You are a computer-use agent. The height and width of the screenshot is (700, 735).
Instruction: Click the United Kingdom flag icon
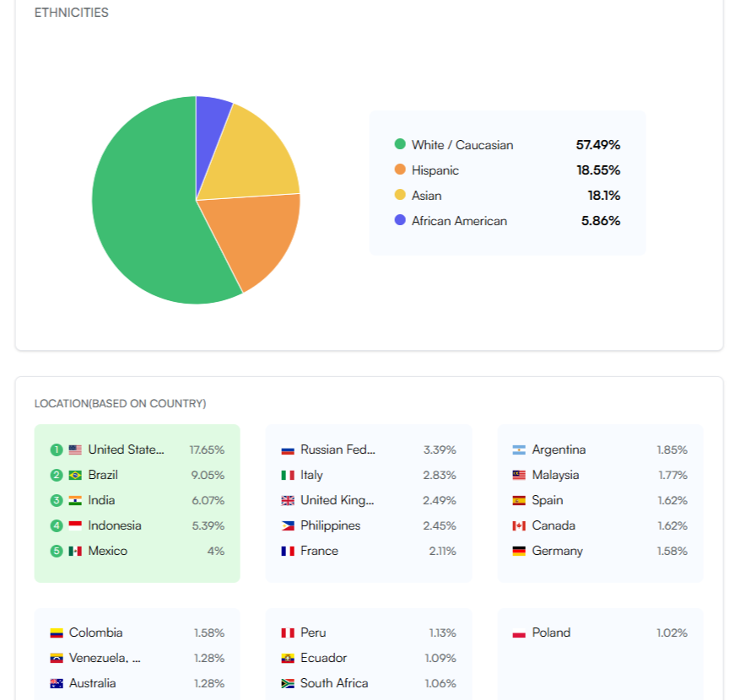pos(288,500)
